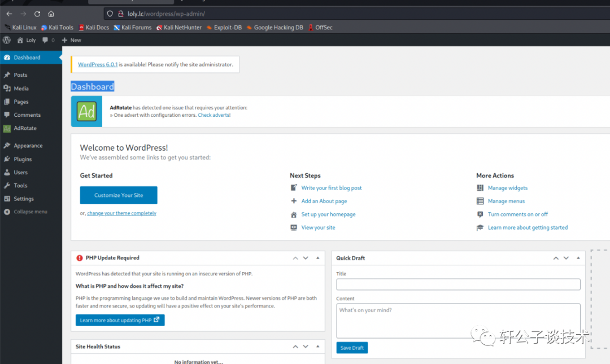Image resolution: width=610 pixels, height=364 pixels.
Task: Move PHP Update Required panel down
Action: 306,258
